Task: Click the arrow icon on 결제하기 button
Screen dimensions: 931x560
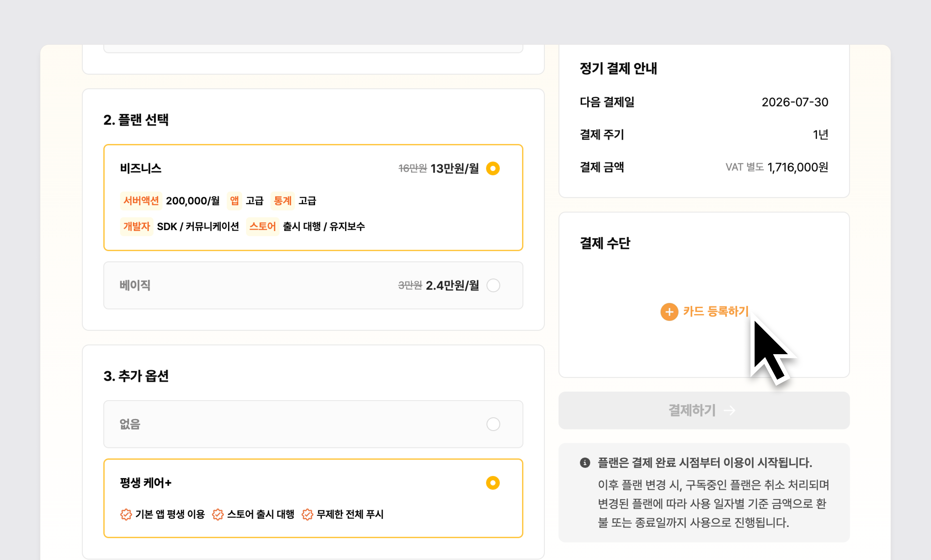Action: pyautogui.click(x=729, y=411)
